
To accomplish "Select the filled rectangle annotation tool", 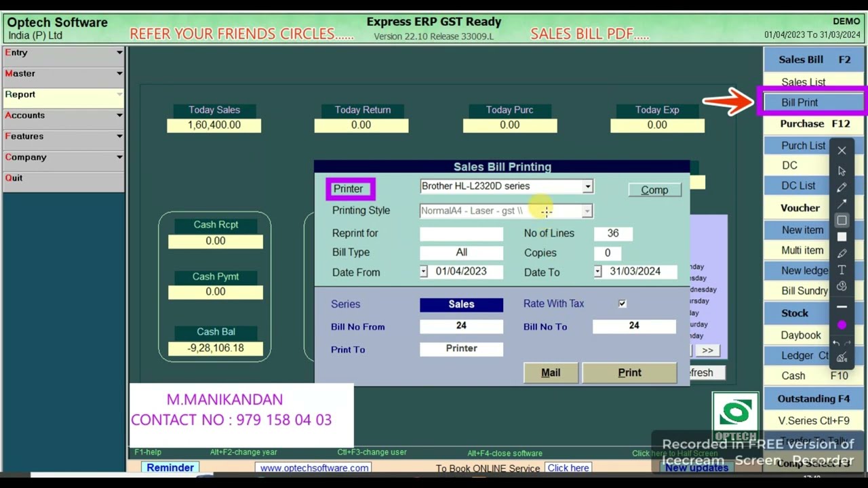I will tap(842, 237).
